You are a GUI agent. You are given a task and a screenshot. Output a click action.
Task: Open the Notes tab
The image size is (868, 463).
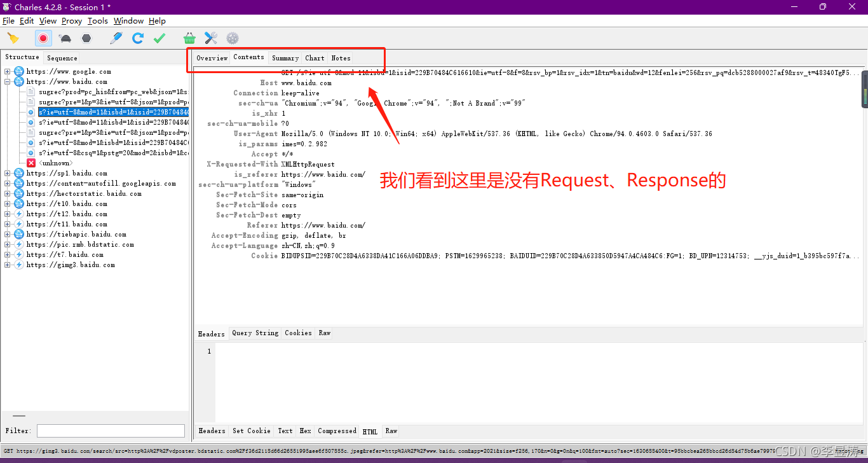point(341,58)
